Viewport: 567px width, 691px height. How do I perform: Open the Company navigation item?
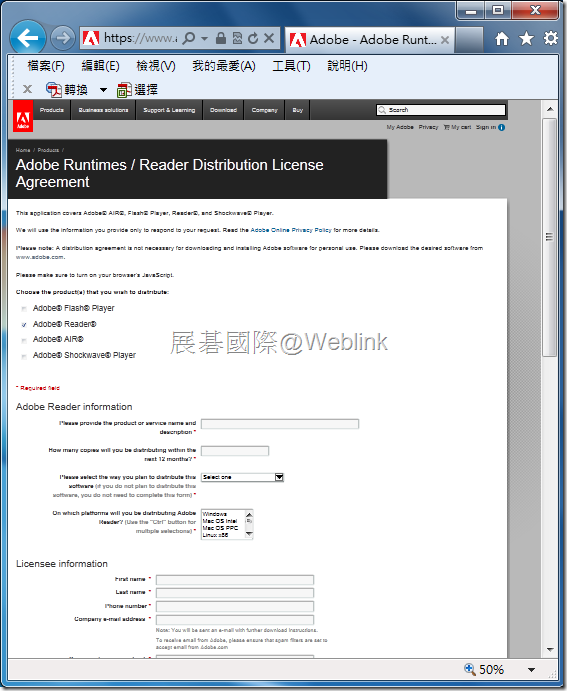(x=265, y=110)
